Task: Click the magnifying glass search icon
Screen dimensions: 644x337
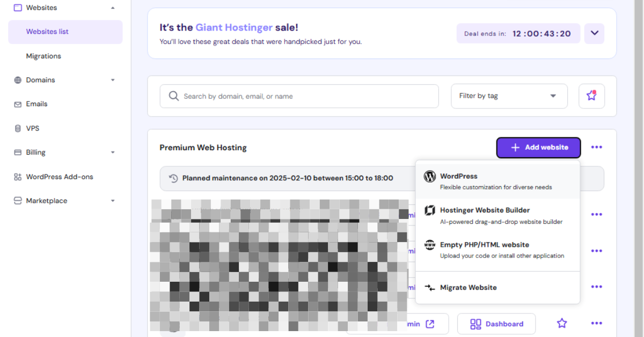Action: pos(173,96)
